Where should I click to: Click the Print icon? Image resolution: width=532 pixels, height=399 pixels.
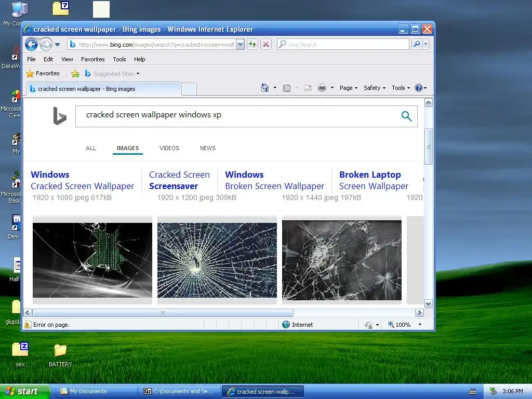tap(322, 88)
